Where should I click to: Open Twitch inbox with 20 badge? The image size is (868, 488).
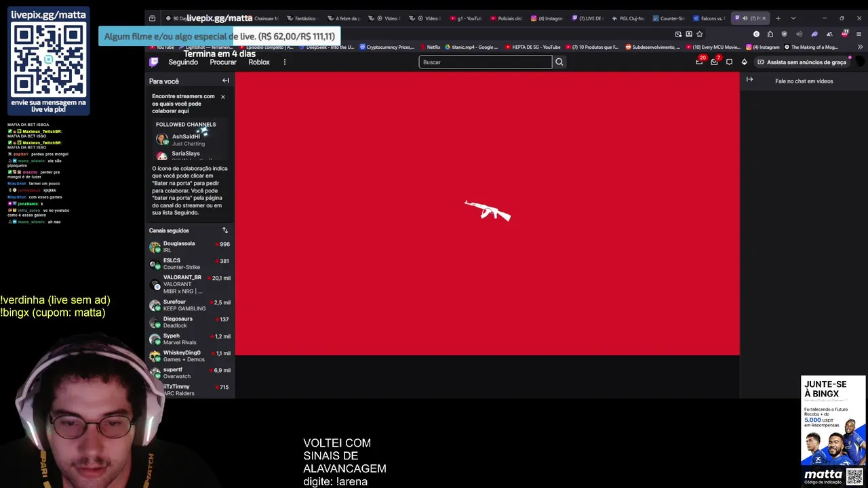tap(699, 62)
